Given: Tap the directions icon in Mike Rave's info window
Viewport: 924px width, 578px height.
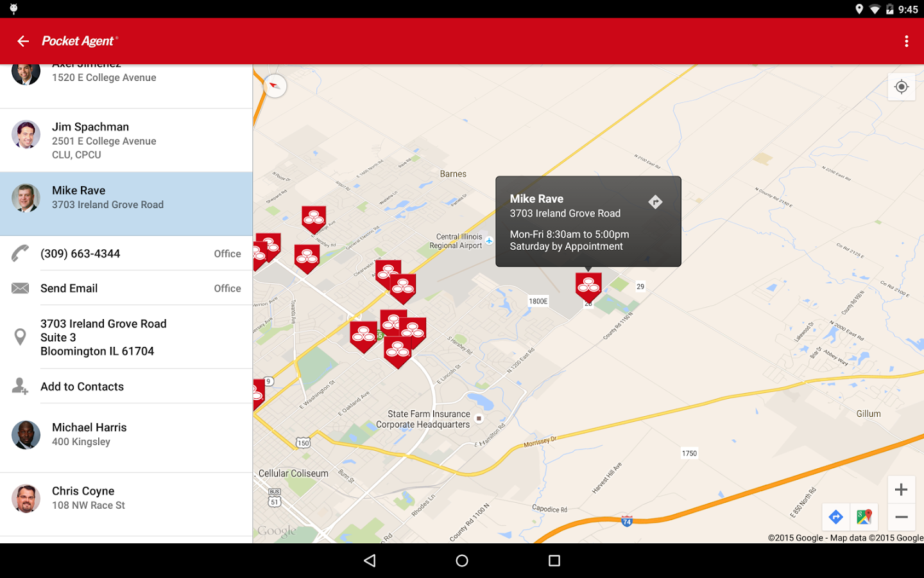Looking at the screenshot, I should (656, 201).
